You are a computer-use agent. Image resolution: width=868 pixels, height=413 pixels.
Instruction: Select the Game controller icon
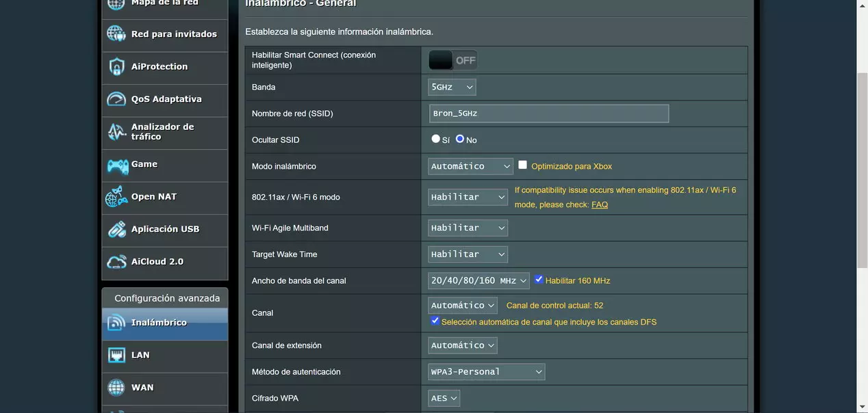pos(117,165)
